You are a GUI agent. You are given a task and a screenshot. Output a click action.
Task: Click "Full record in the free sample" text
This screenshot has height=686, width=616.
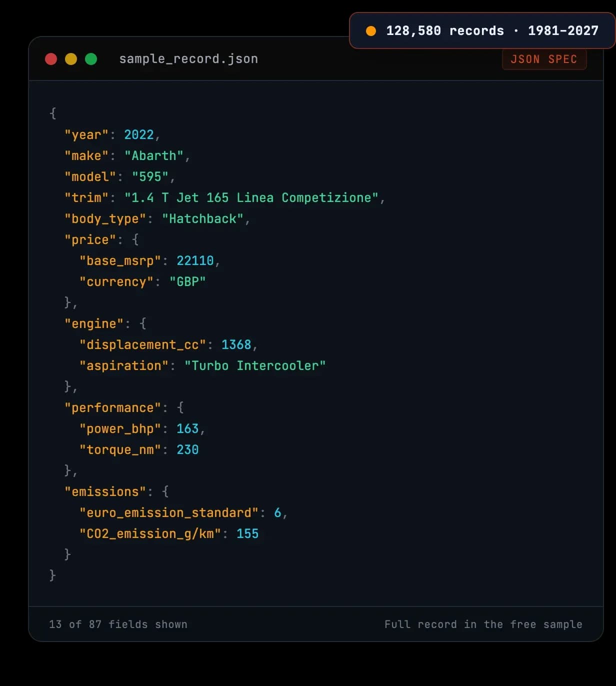(483, 624)
